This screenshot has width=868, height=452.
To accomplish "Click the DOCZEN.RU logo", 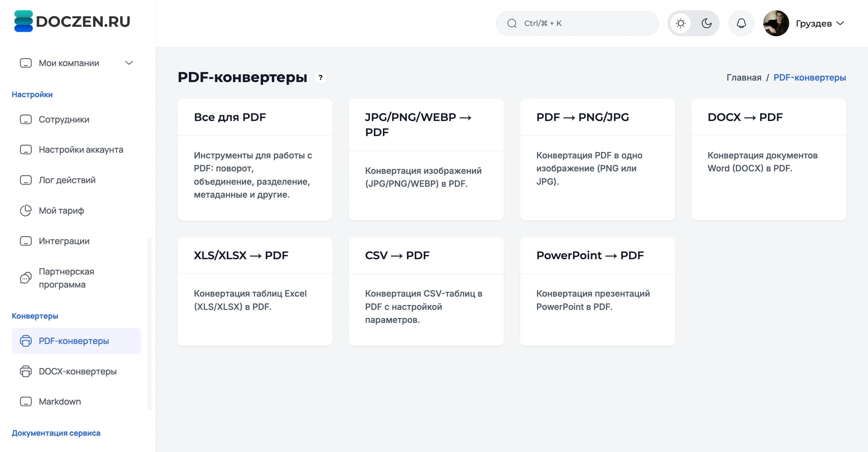I will (72, 21).
